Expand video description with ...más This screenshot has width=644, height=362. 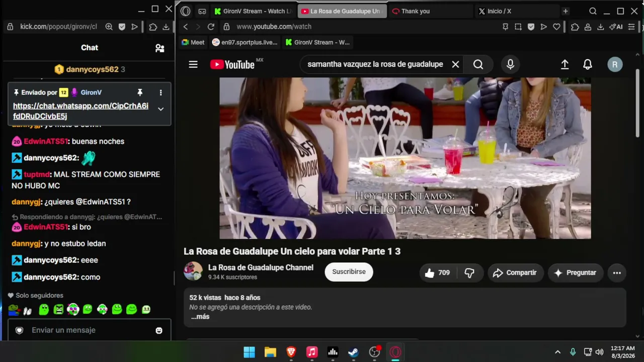click(200, 317)
